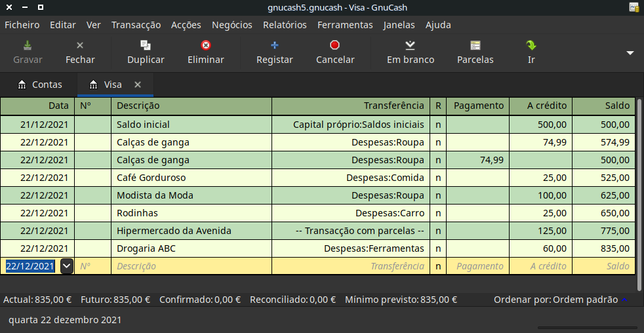Click the Gravar save icon

click(x=28, y=46)
